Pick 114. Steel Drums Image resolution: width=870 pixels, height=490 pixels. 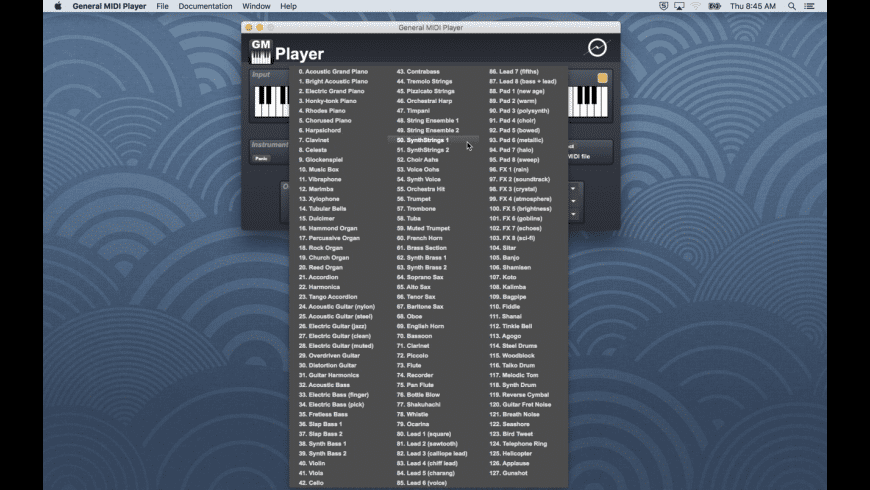coord(513,346)
